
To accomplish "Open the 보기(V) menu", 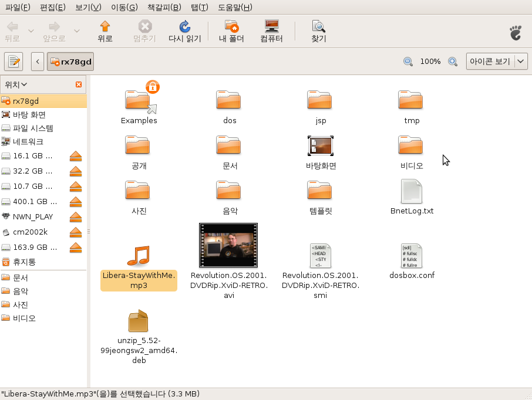I will pyautogui.click(x=88, y=7).
